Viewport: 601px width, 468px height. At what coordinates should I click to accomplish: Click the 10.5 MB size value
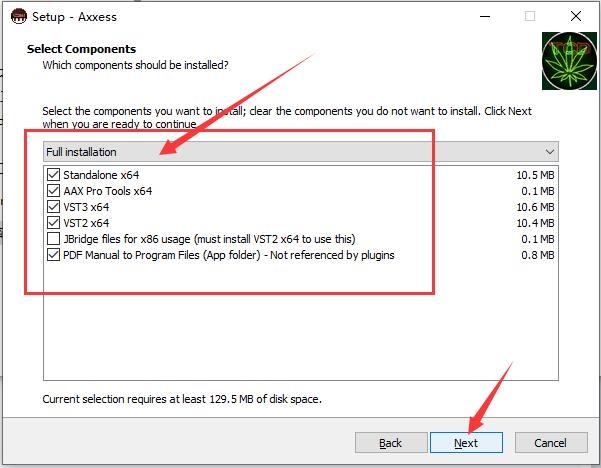click(x=535, y=175)
